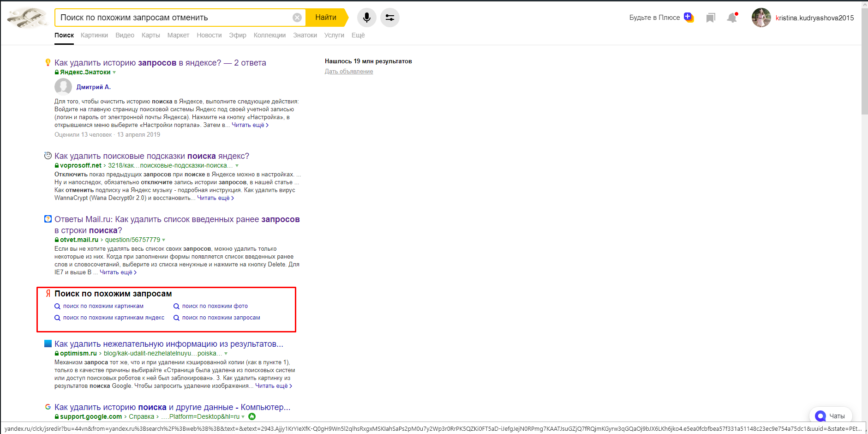Open 'Как удалить нежелательную информацию' result
This screenshot has width=868, height=434.
tap(169, 344)
